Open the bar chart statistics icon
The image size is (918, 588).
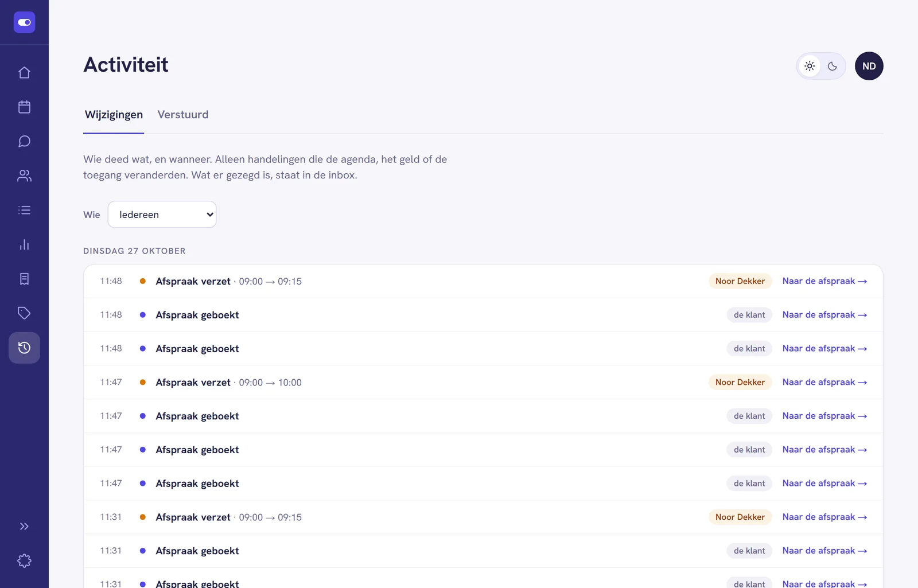(24, 245)
